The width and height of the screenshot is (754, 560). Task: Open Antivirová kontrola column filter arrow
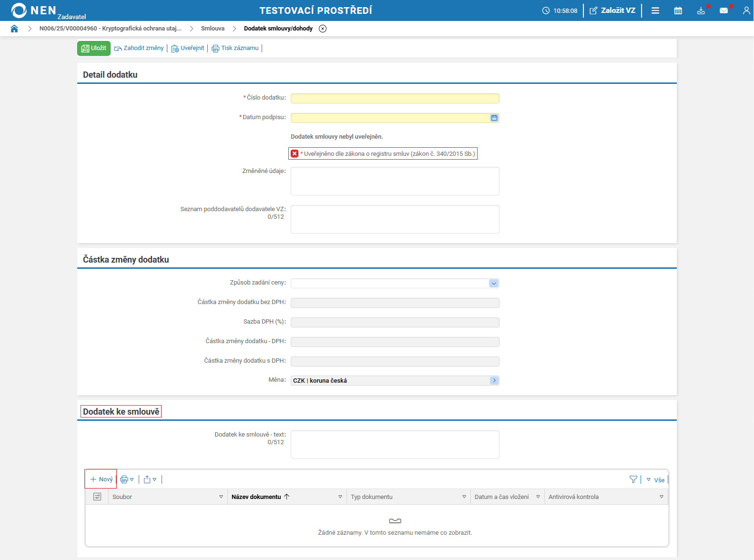pyautogui.click(x=662, y=497)
